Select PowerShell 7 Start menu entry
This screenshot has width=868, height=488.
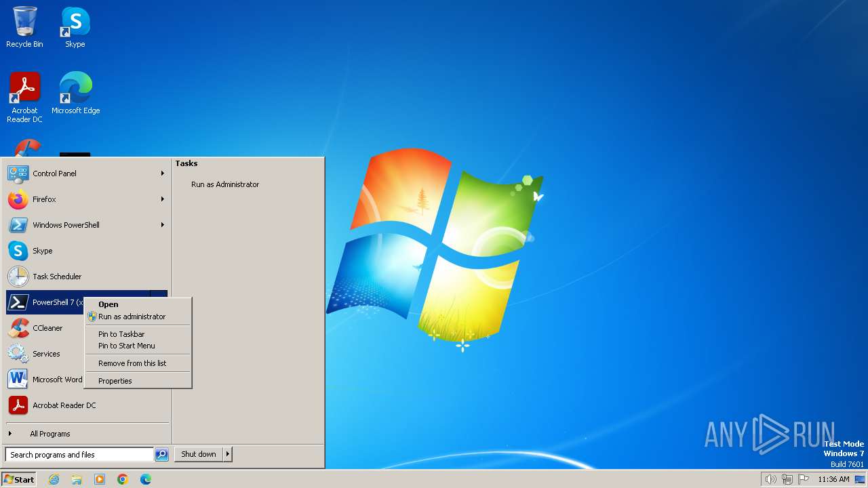coord(87,302)
